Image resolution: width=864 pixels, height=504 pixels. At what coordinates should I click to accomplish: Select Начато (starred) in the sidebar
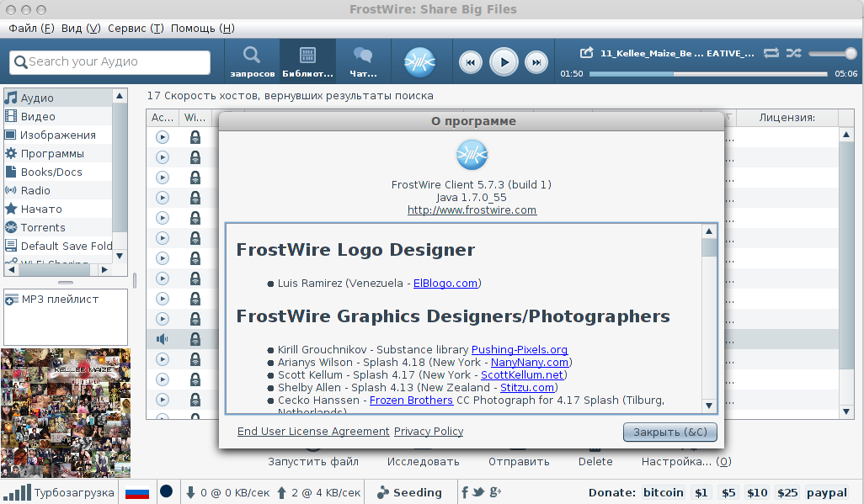(58, 209)
